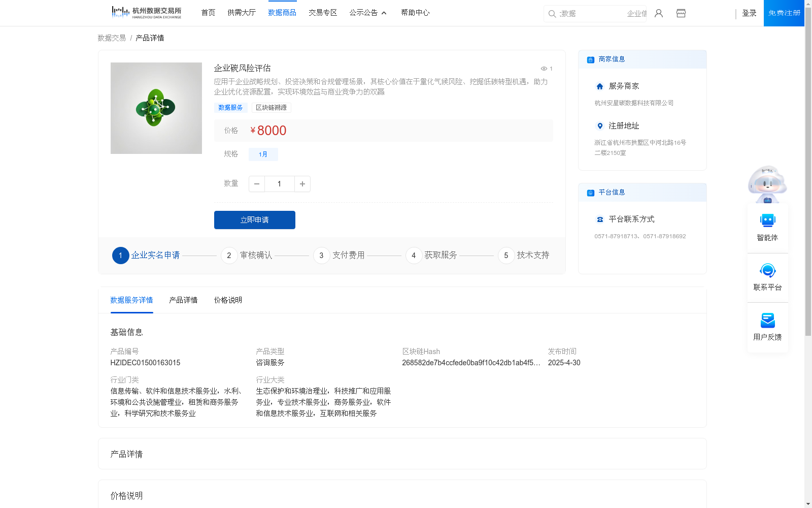Switch to 数据服务详情 tab
Screen dimensions: 812x508
(131, 300)
